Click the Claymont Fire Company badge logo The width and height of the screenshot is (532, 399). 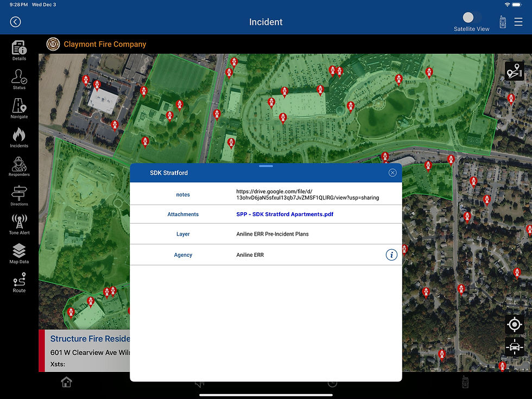click(53, 44)
